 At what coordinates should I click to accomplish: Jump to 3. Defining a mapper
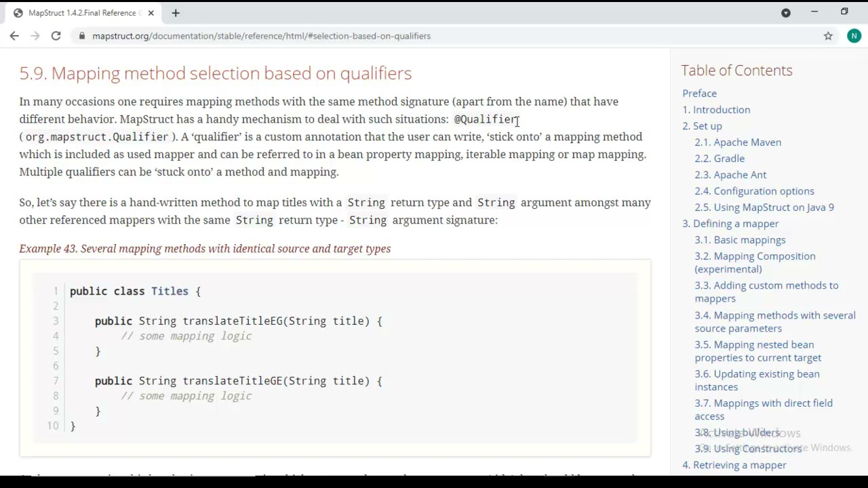coord(730,224)
